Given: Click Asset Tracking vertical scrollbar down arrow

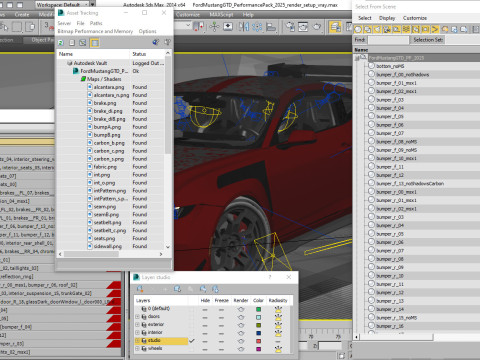Looking at the screenshot, I should (x=168, y=247).
